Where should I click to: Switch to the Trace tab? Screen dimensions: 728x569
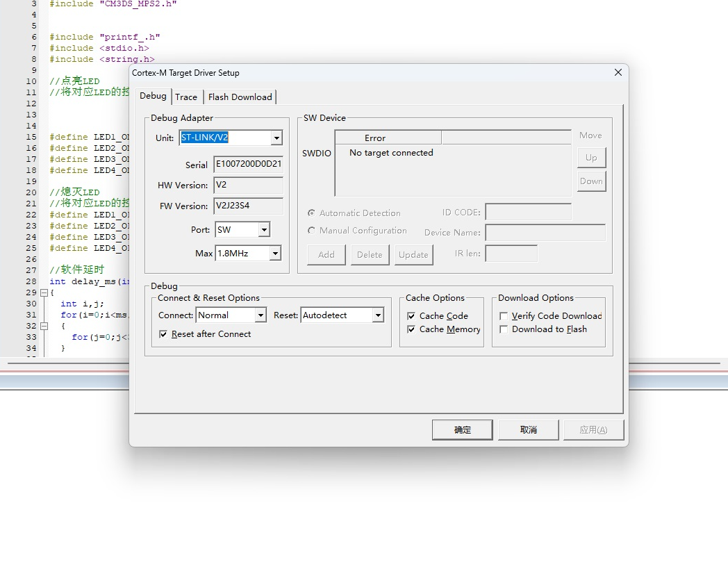pos(186,97)
